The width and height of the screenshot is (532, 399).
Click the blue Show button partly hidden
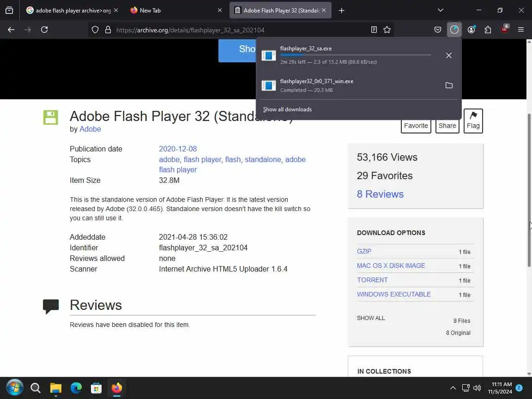pyautogui.click(x=237, y=50)
